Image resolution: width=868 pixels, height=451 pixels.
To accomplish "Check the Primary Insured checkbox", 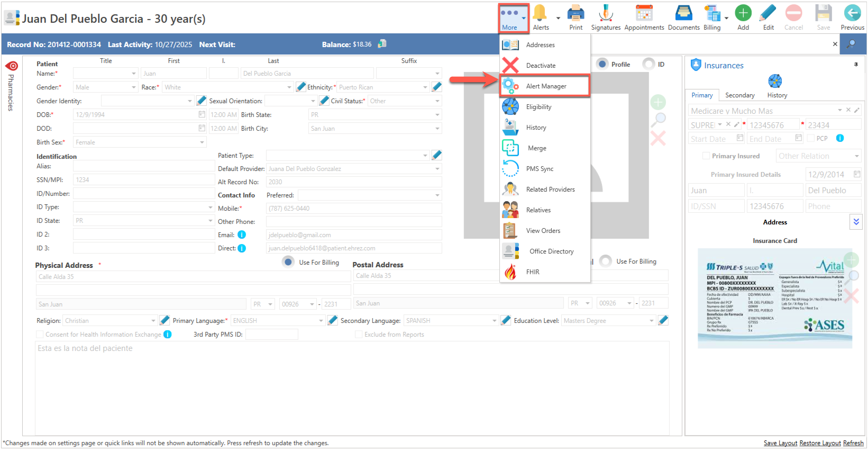I will click(x=706, y=156).
